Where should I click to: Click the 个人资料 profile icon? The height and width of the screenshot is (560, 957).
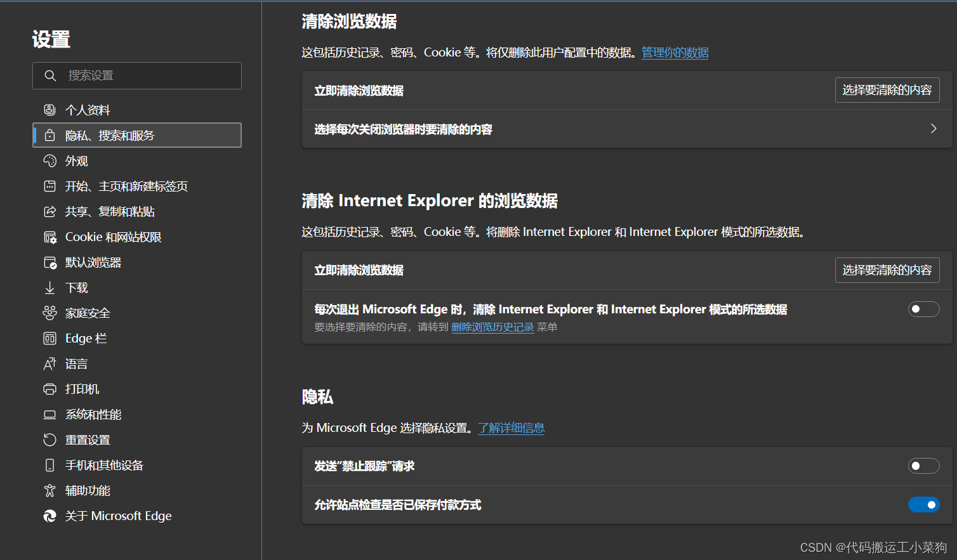click(49, 110)
